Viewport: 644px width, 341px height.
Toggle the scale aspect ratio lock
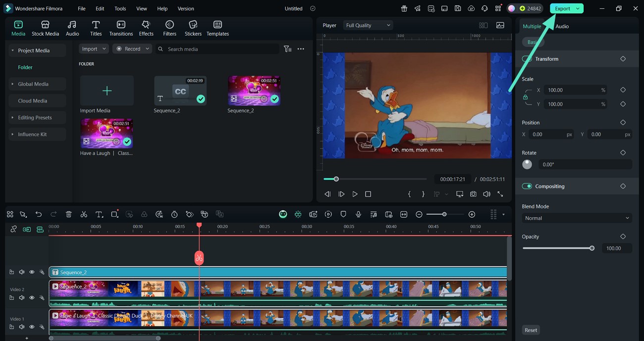coord(525,97)
